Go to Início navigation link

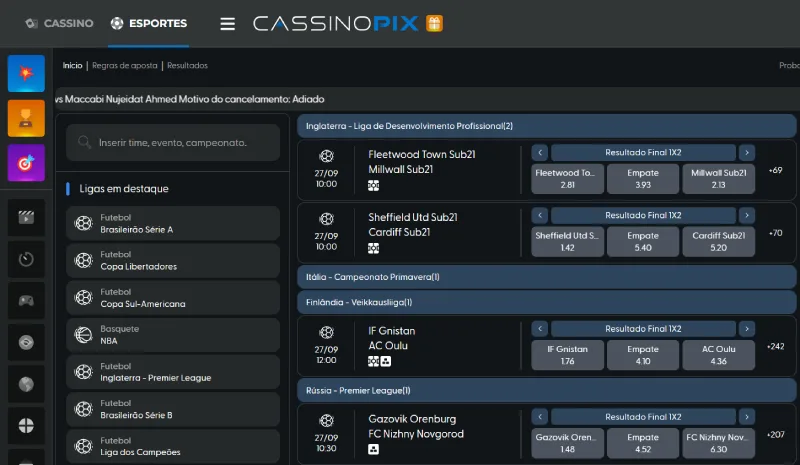click(72, 65)
